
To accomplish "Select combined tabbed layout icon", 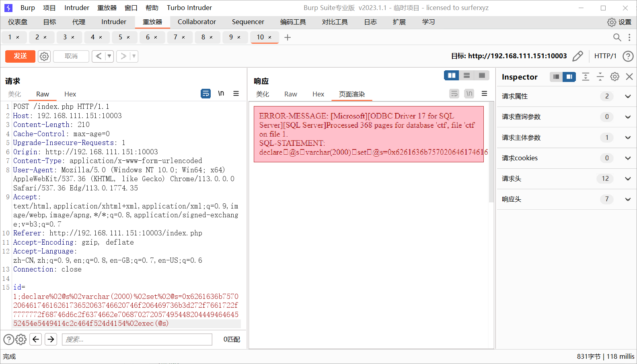I will 482,76.
